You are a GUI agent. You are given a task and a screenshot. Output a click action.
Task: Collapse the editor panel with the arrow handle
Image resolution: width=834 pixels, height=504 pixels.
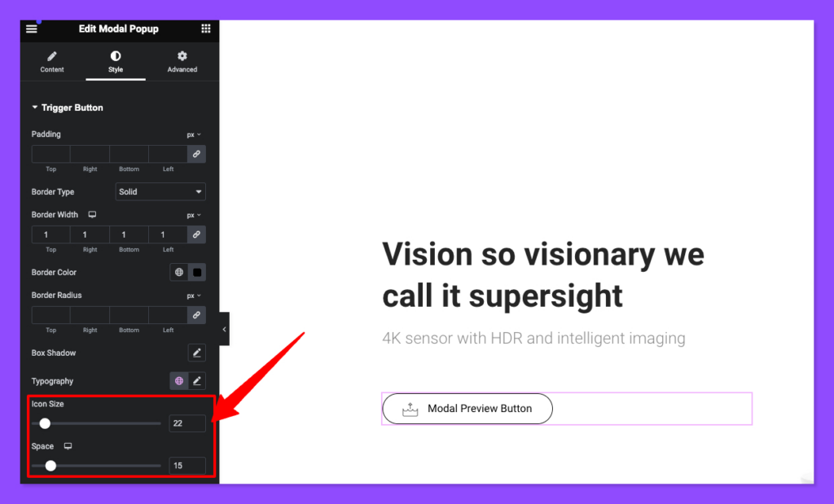(x=224, y=329)
